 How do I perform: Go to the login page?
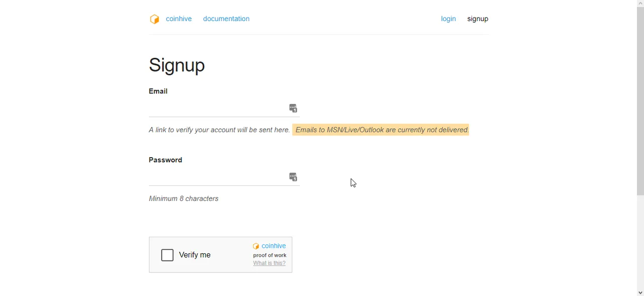coord(448,19)
